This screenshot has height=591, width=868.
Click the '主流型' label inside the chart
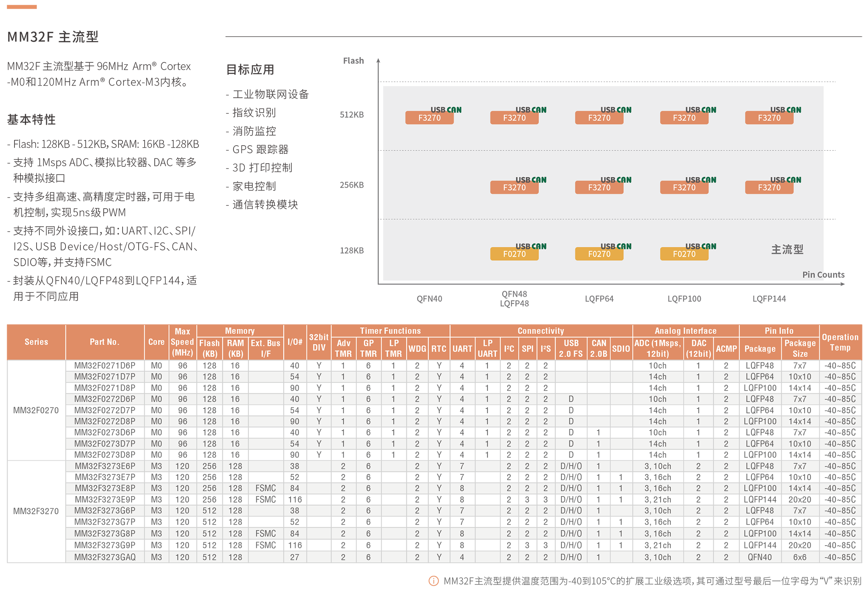pyautogui.click(x=787, y=250)
